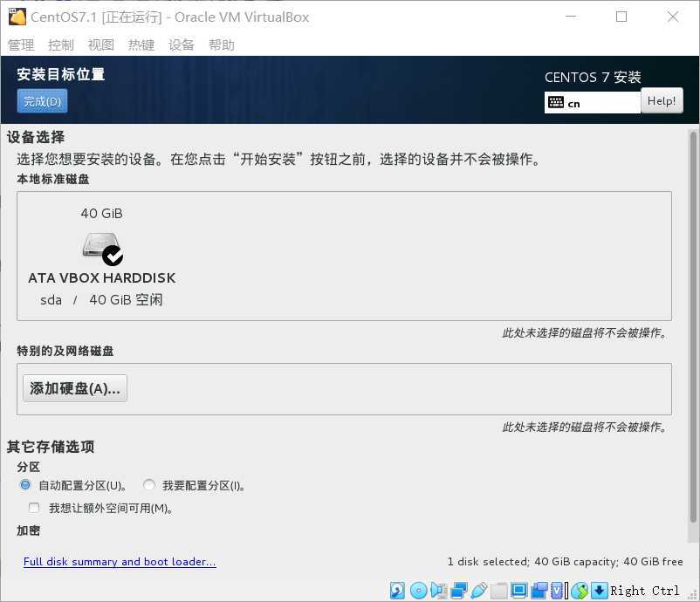Screen dimensions: 700x602
Task: Click the VirtualBox window title icon
Action: (x=17, y=17)
